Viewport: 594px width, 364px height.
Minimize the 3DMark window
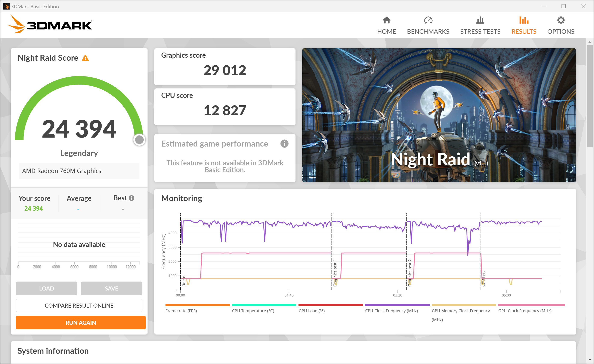[544, 6]
